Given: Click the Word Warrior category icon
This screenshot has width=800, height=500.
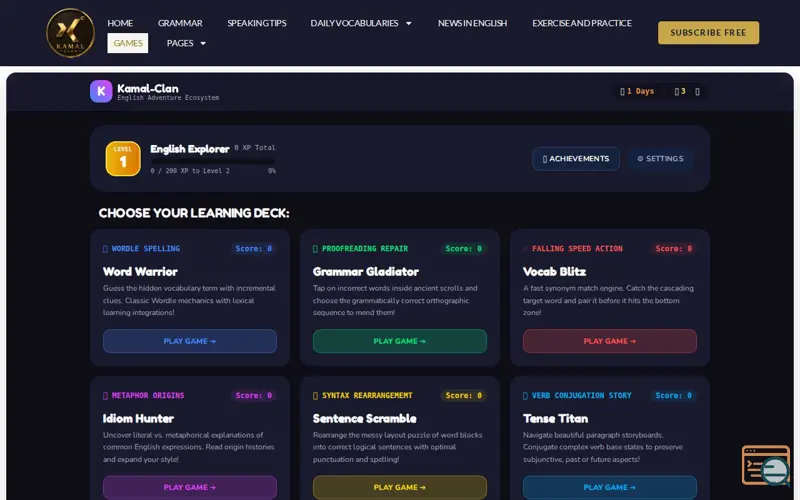Looking at the screenshot, I should (105, 249).
